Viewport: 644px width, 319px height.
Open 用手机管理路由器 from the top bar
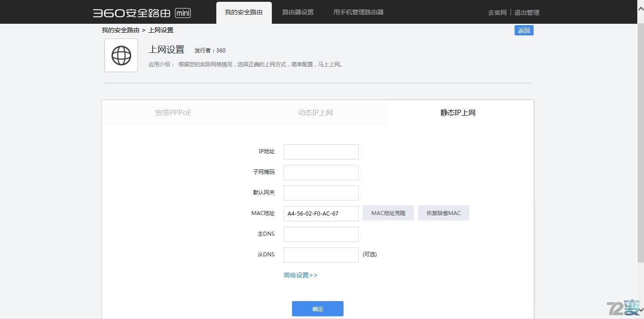pyautogui.click(x=358, y=12)
